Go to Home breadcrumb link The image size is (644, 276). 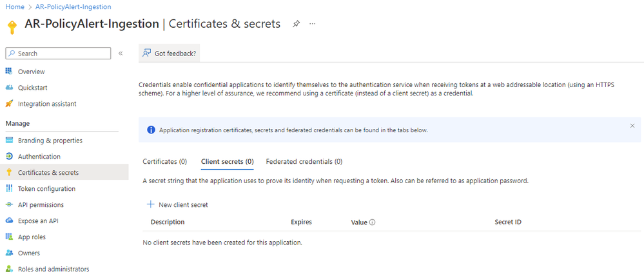(15, 7)
